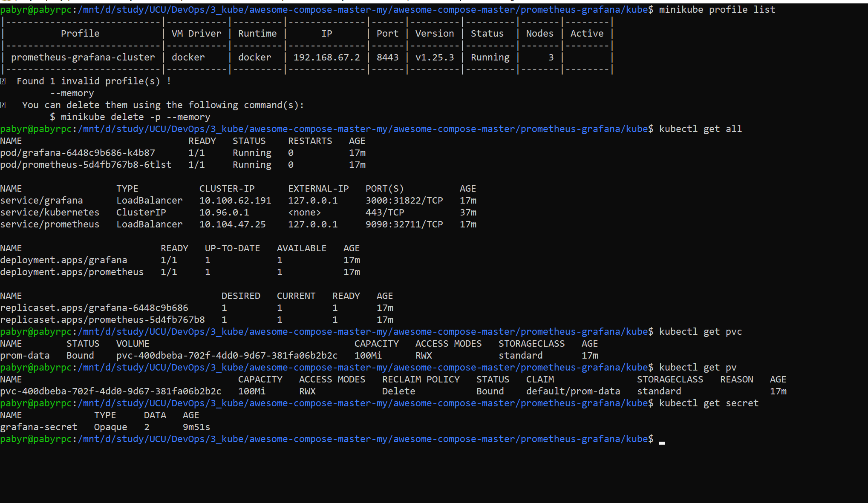This screenshot has height=503, width=868.
Task: Select pod/grafana-6448c9b686-k4b87 pod name
Action: pos(78,152)
